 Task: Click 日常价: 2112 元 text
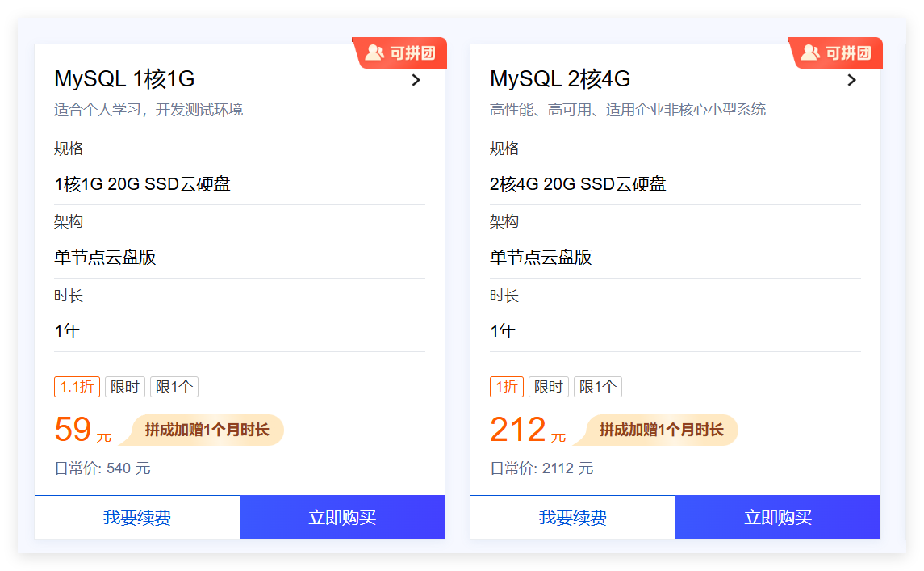pyautogui.click(x=541, y=468)
